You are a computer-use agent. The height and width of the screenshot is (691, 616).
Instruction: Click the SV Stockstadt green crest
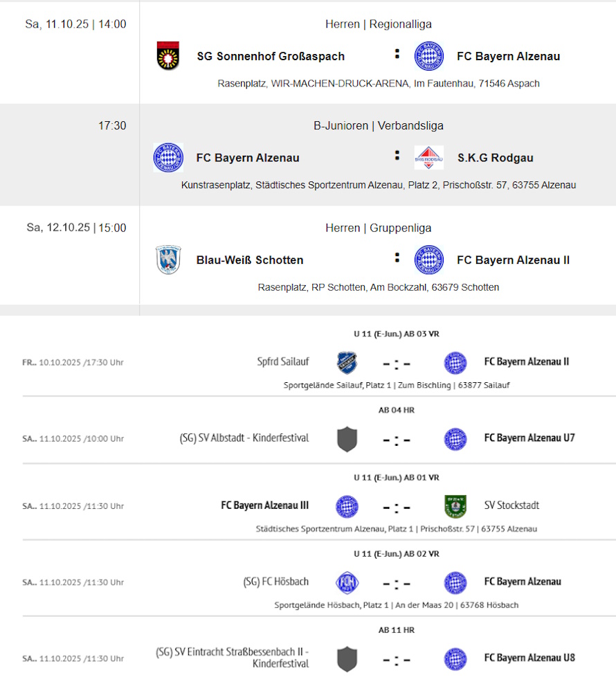tap(455, 506)
